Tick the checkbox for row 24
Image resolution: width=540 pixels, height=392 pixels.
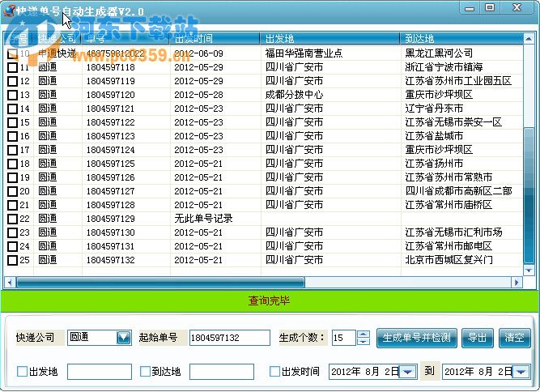[12, 247]
